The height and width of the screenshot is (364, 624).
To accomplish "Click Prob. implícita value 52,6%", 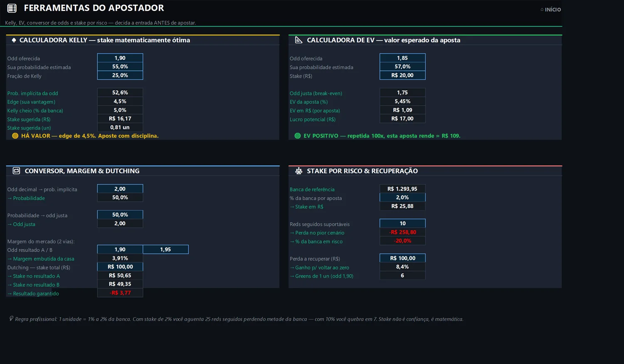I will click(x=120, y=93).
